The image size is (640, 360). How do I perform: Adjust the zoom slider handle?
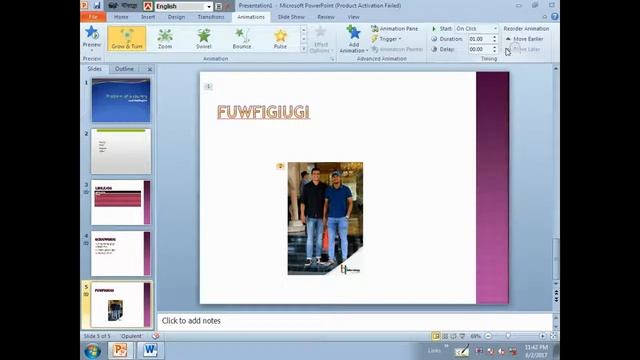pos(508,336)
